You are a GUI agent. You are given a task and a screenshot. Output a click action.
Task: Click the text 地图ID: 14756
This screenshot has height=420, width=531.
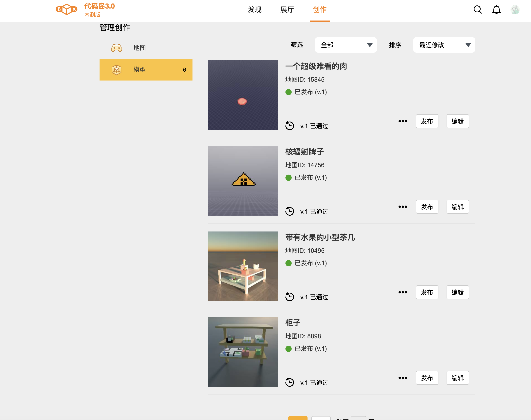[305, 165]
